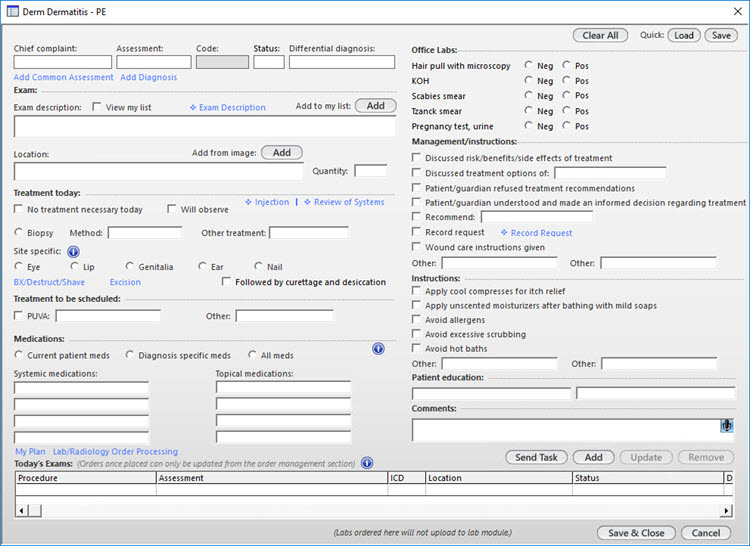Click the Add Common Assessment link

(x=64, y=77)
